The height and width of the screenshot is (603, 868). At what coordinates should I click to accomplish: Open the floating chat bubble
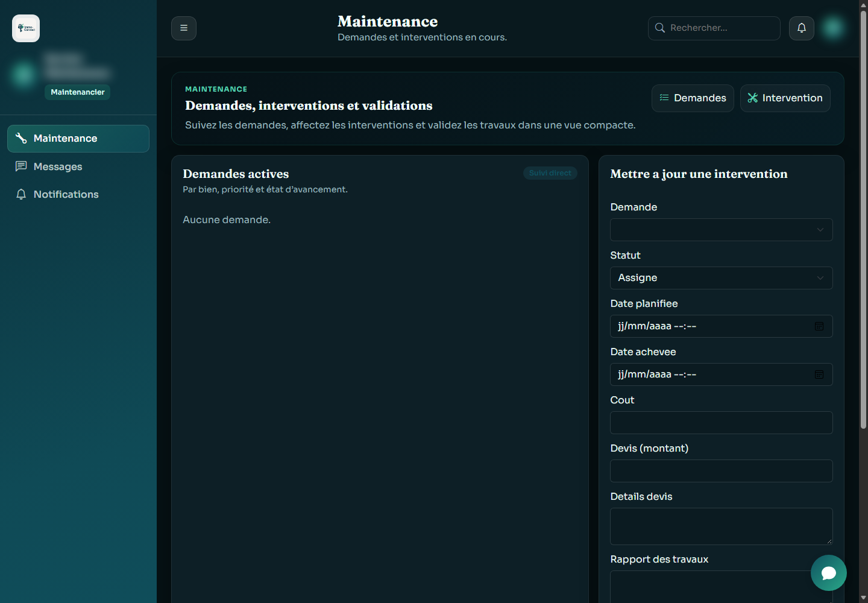click(x=829, y=573)
